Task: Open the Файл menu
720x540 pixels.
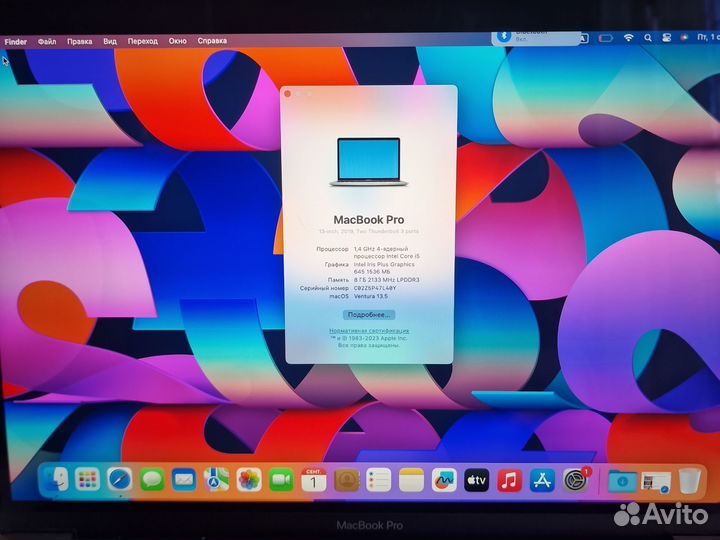Action: click(x=47, y=42)
